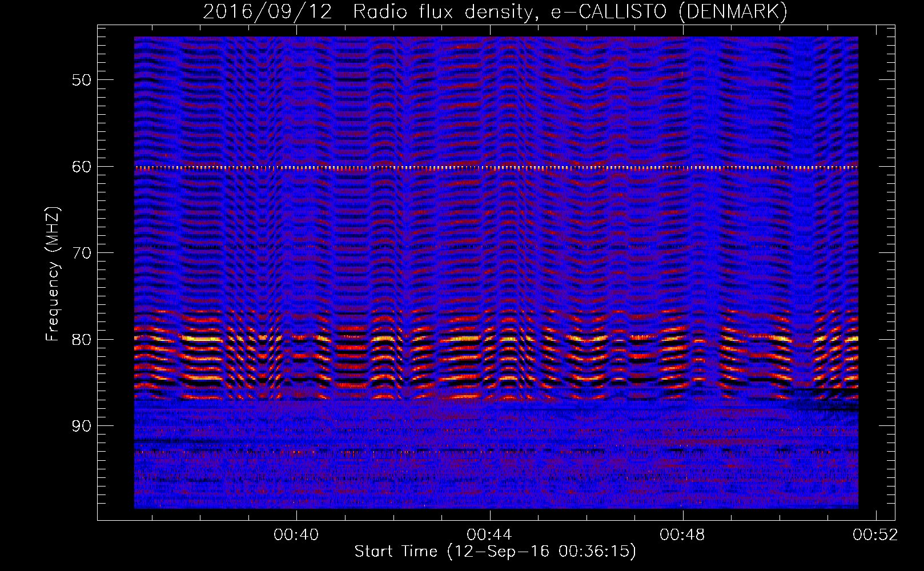The height and width of the screenshot is (571, 924).
Task: Click the 'Frequency (MHZ)' y-axis label
Action: 53,274
